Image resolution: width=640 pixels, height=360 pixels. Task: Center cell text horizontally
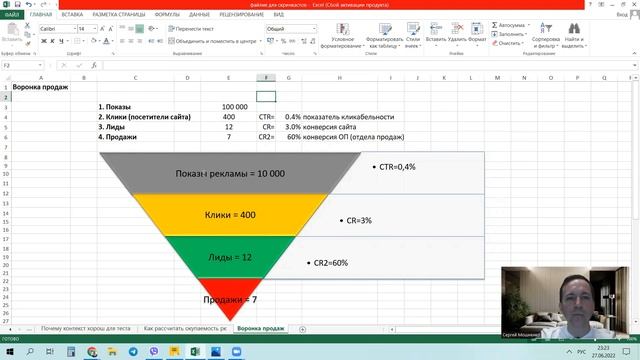pyautogui.click(x=131, y=41)
